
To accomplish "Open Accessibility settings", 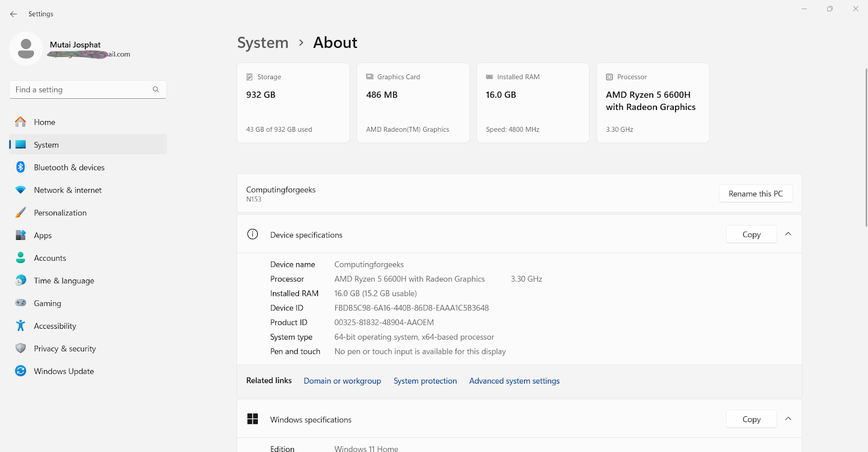I will pyautogui.click(x=88, y=326).
